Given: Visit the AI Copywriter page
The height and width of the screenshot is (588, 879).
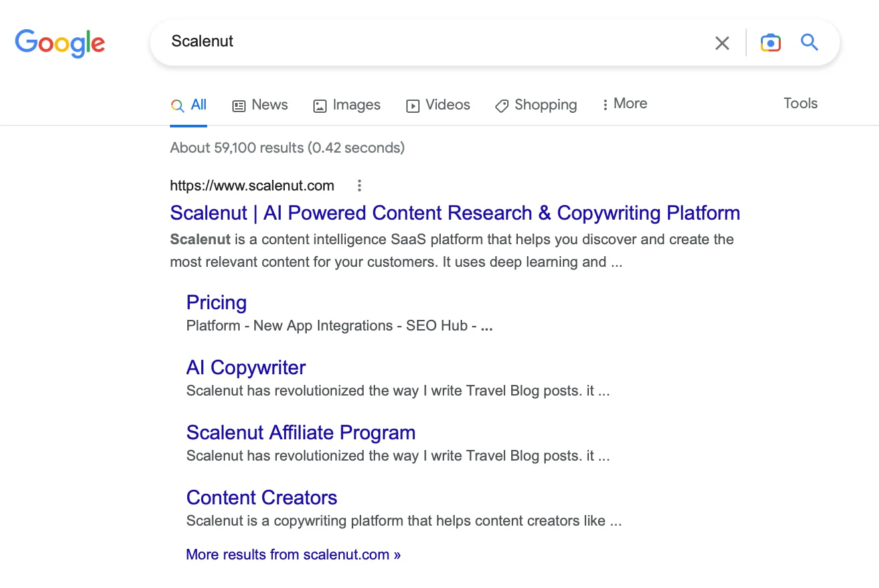Looking at the screenshot, I should (x=246, y=367).
